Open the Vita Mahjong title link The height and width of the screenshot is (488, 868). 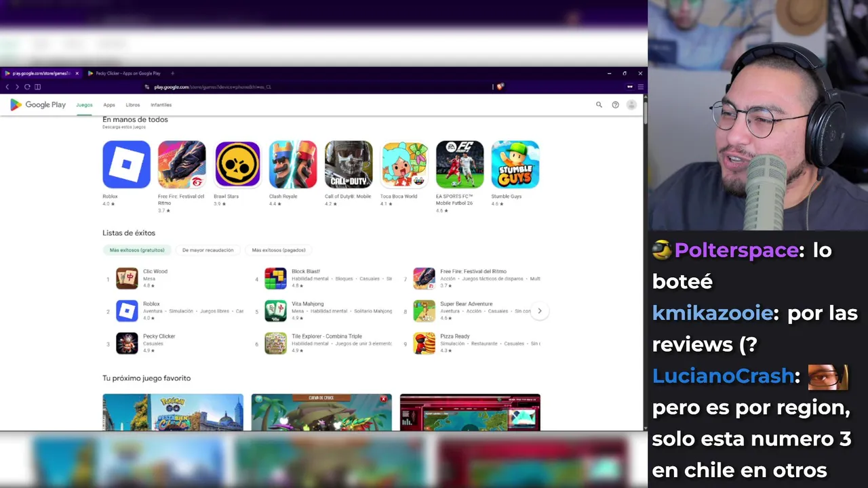tap(308, 304)
